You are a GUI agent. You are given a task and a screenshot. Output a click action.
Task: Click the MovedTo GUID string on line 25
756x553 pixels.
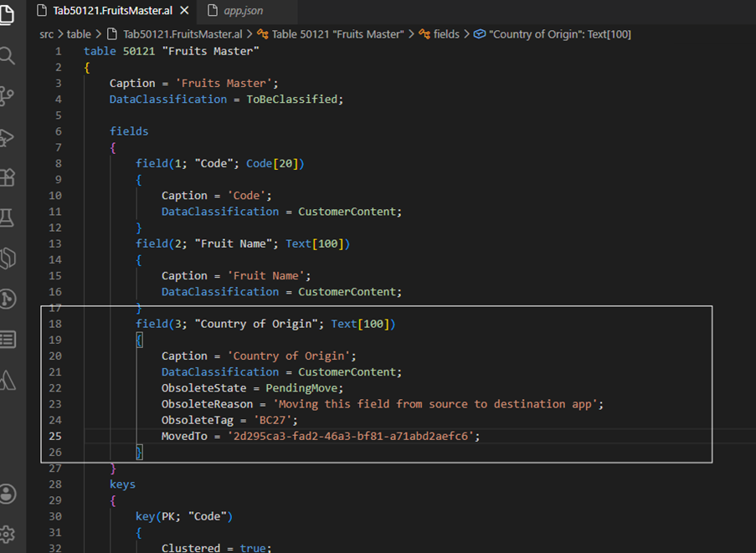tap(351, 436)
